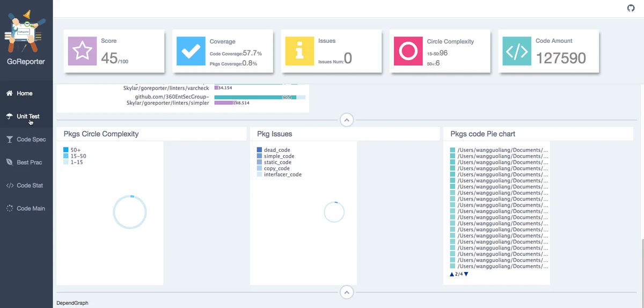Viewport: 644px width, 308px height.
Task: Click the Pkgs Circle Complexity heading
Action: [x=101, y=134]
